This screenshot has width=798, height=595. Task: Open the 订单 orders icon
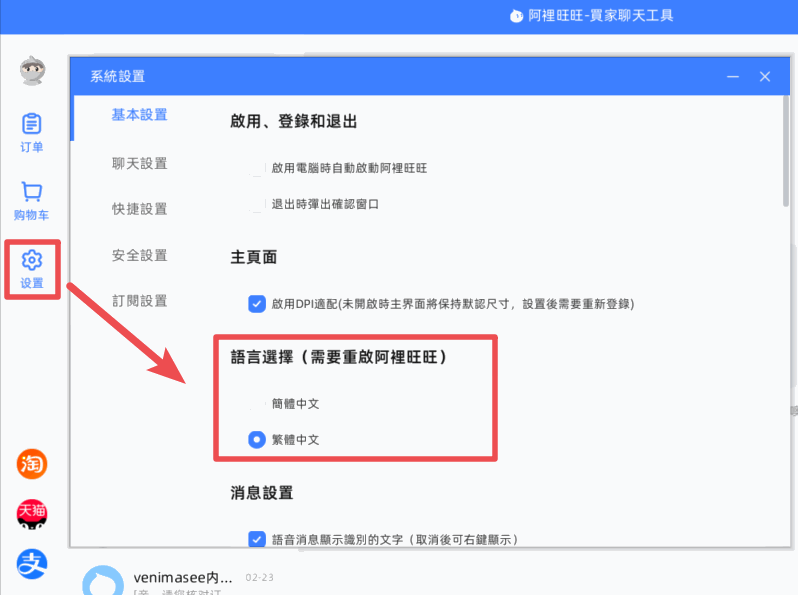click(32, 132)
